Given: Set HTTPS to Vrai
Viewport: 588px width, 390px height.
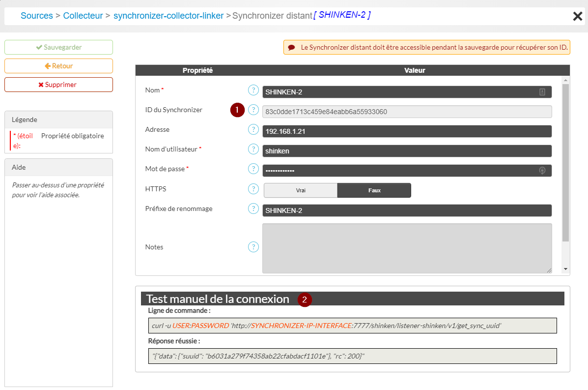Looking at the screenshot, I should pos(301,190).
